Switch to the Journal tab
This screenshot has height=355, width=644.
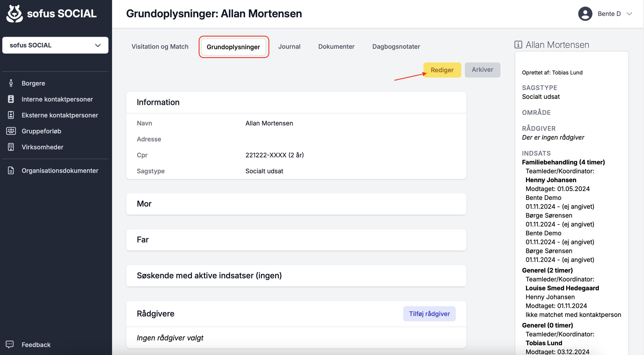click(x=289, y=47)
